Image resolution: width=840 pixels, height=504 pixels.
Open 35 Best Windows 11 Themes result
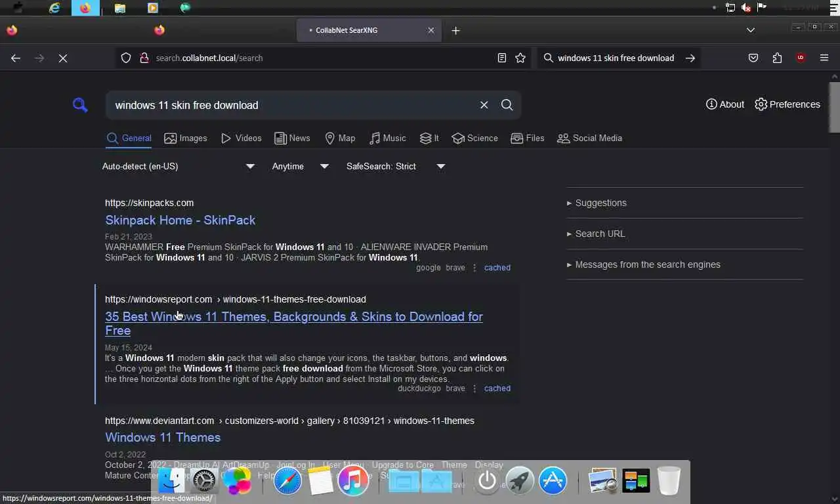[x=294, y=324]
